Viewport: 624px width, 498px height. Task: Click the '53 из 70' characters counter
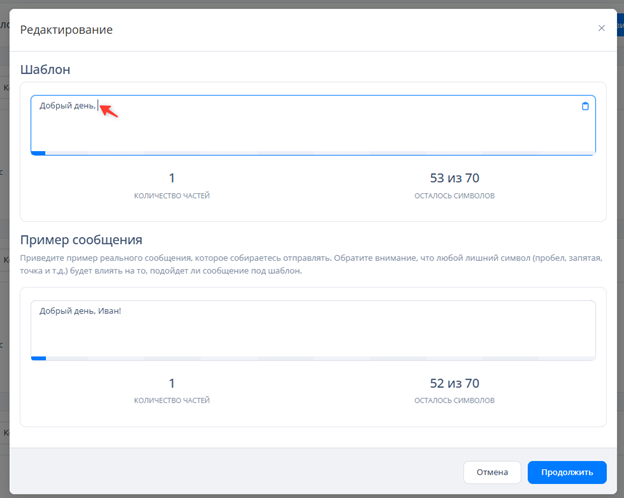point(454,178)
